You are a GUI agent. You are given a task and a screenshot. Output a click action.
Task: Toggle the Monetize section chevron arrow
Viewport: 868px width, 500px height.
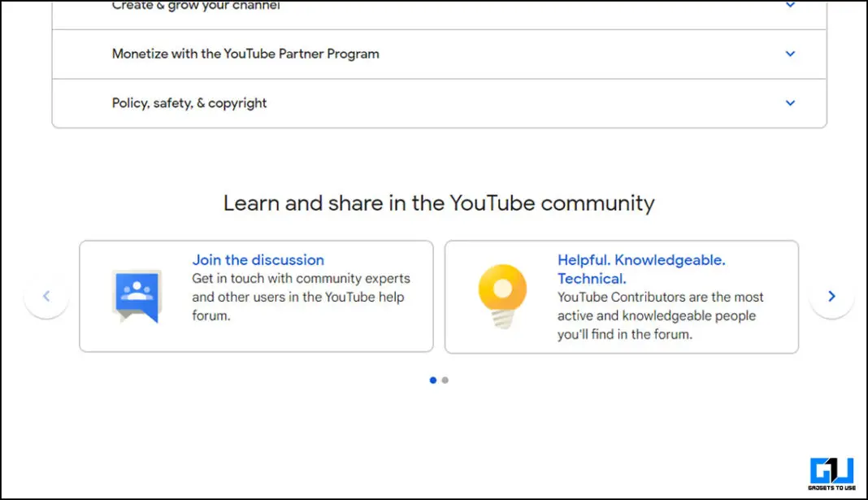click(790, 54)
